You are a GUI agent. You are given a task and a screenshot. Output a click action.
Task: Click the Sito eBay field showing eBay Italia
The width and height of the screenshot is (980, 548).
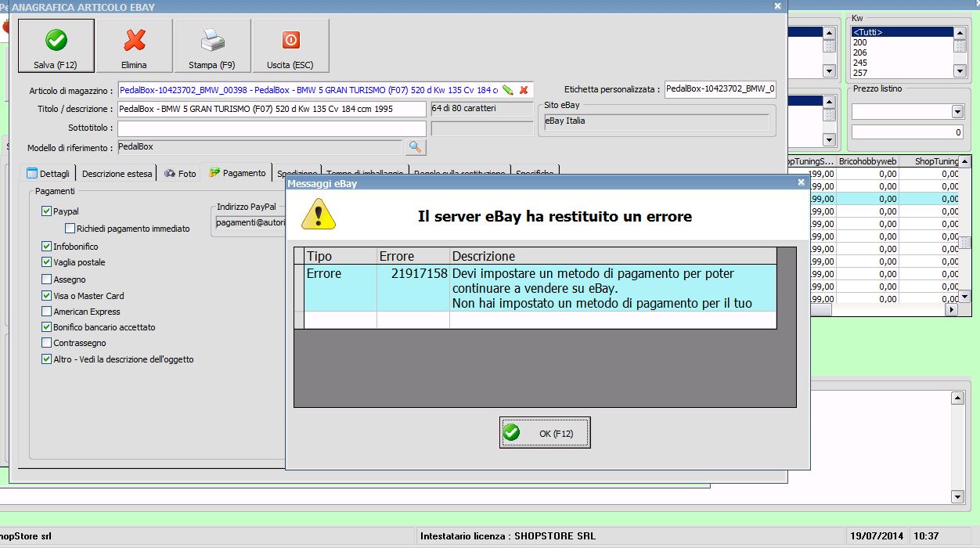657,121
